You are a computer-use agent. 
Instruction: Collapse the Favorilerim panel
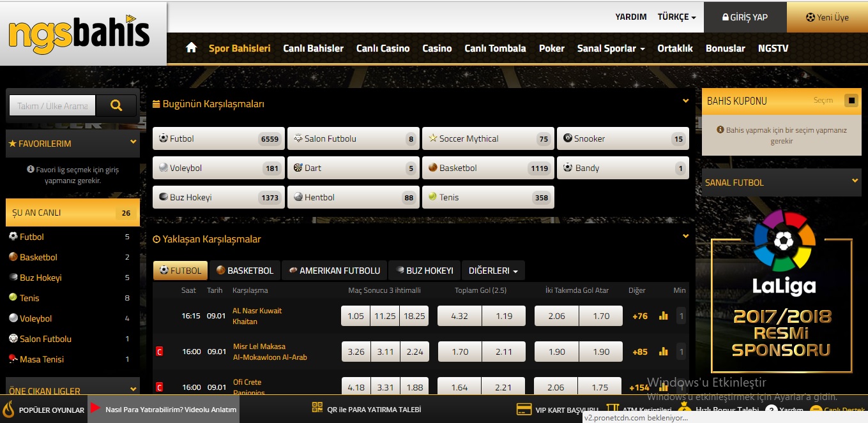click(x=133, y=142)
